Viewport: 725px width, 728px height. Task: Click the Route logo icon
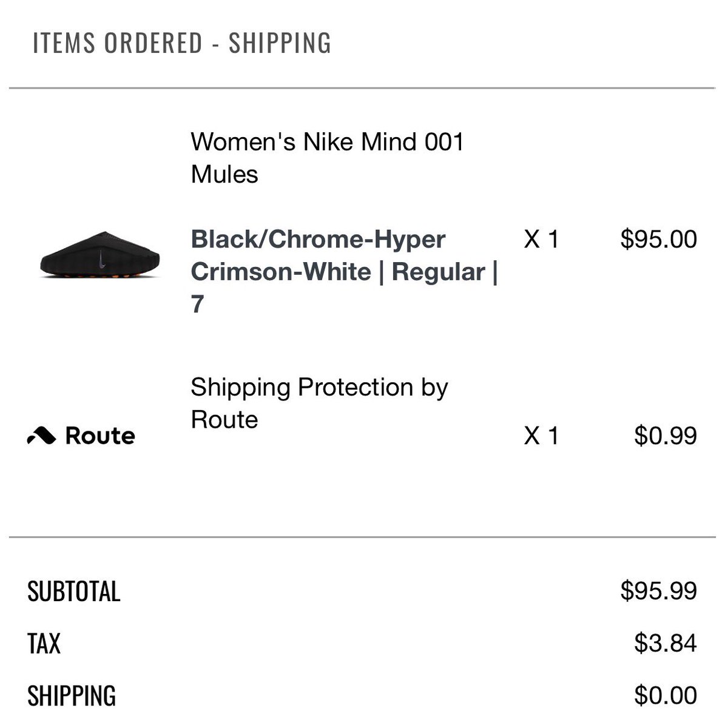tap(42, 436)
